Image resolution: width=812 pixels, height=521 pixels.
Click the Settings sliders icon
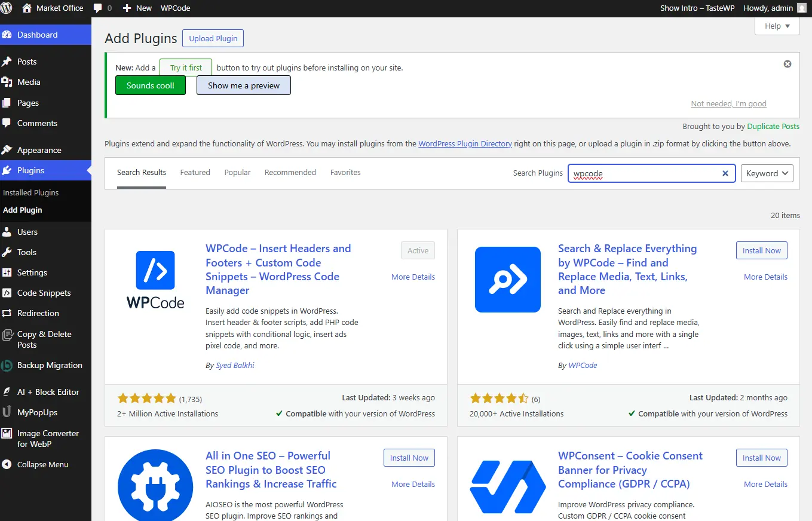pos(7,272)
